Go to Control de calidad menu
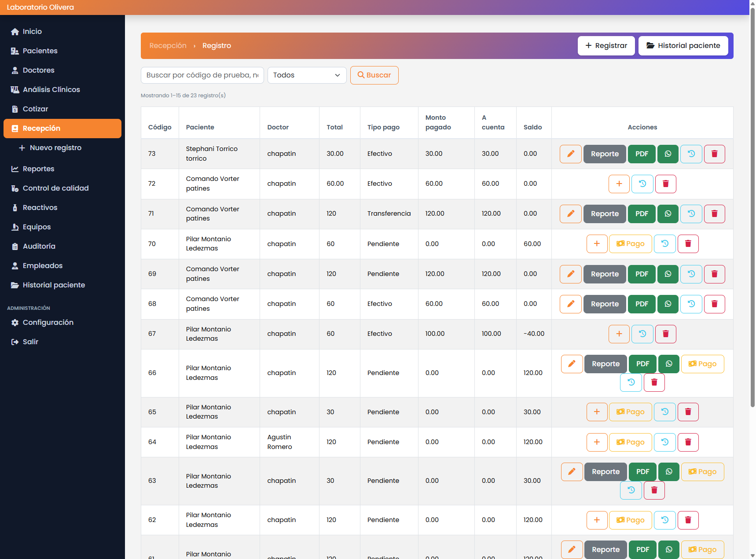Image resolution: width=756 pixels, height=559 pixels. click(55, 188)
